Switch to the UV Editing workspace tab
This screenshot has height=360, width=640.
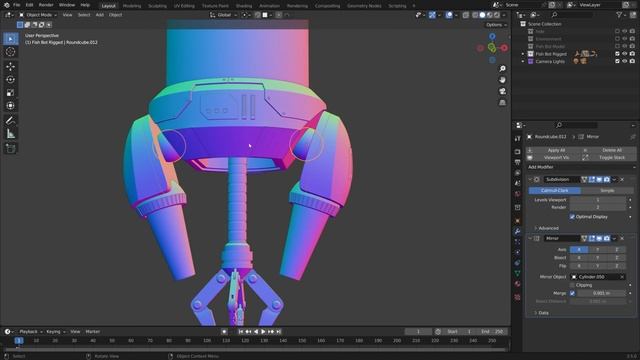pyautogui.click(x=184, y=6)
